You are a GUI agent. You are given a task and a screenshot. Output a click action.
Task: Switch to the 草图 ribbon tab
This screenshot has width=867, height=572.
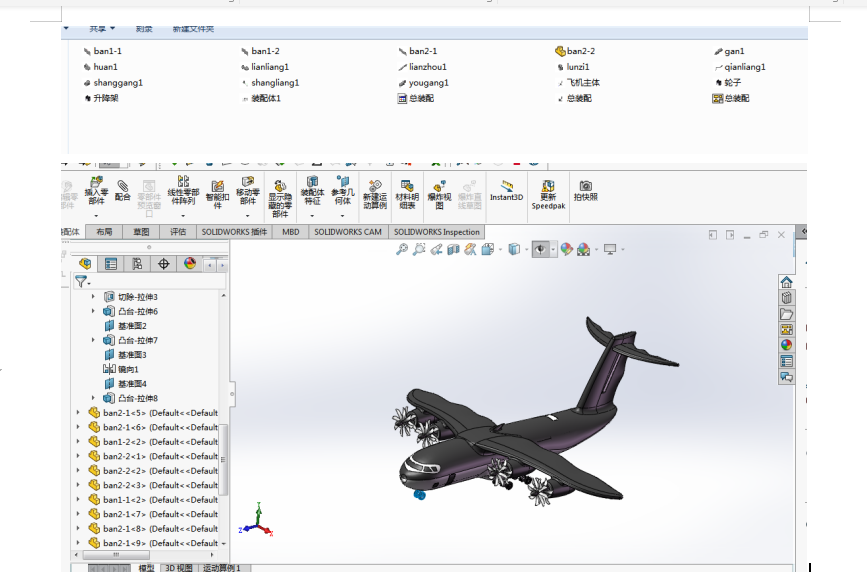coord(141,232)
